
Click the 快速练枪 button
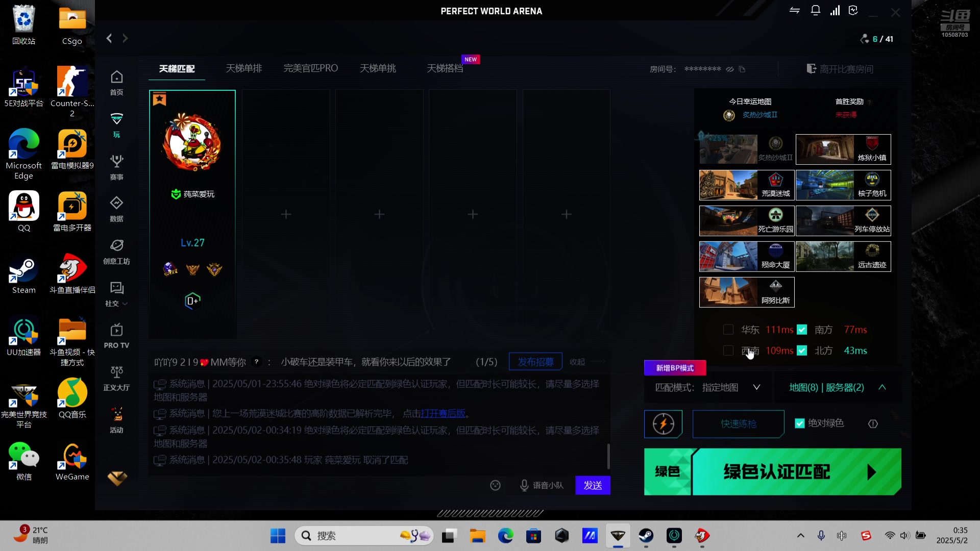pos(739,424)
